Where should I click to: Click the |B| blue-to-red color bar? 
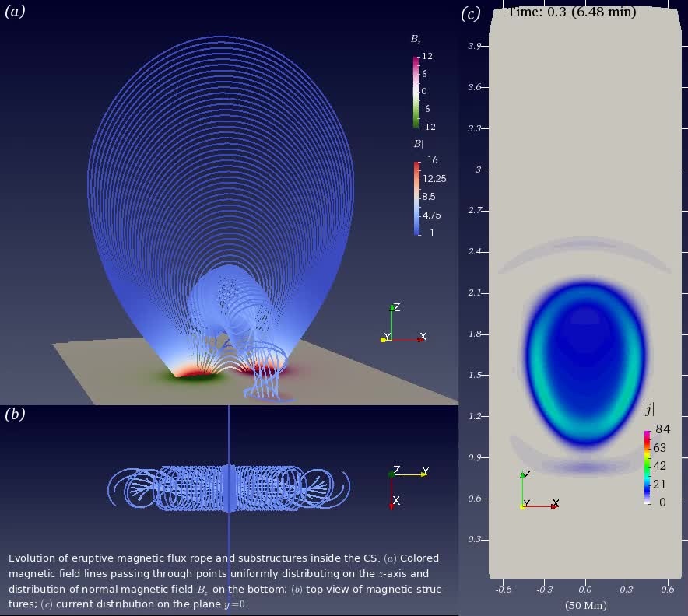tap(418, 198)
